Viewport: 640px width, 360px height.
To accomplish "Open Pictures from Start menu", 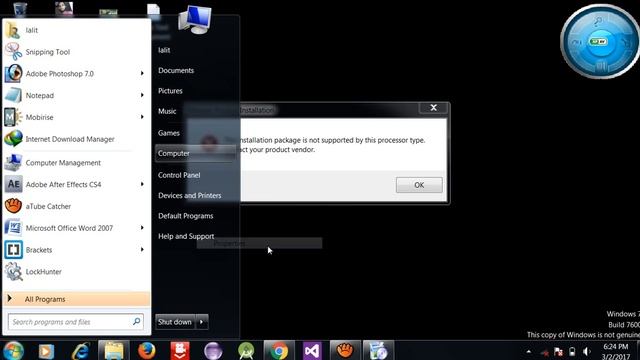I will (170, 91).
